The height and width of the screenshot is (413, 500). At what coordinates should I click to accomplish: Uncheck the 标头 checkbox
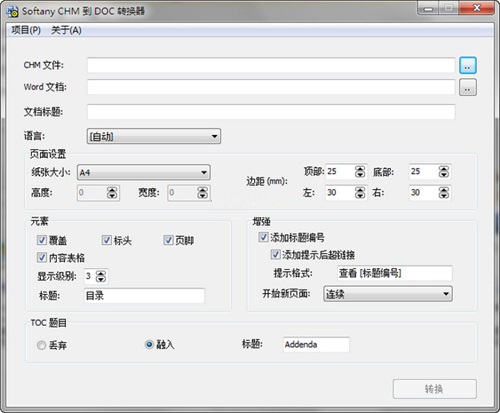point(106,240)
